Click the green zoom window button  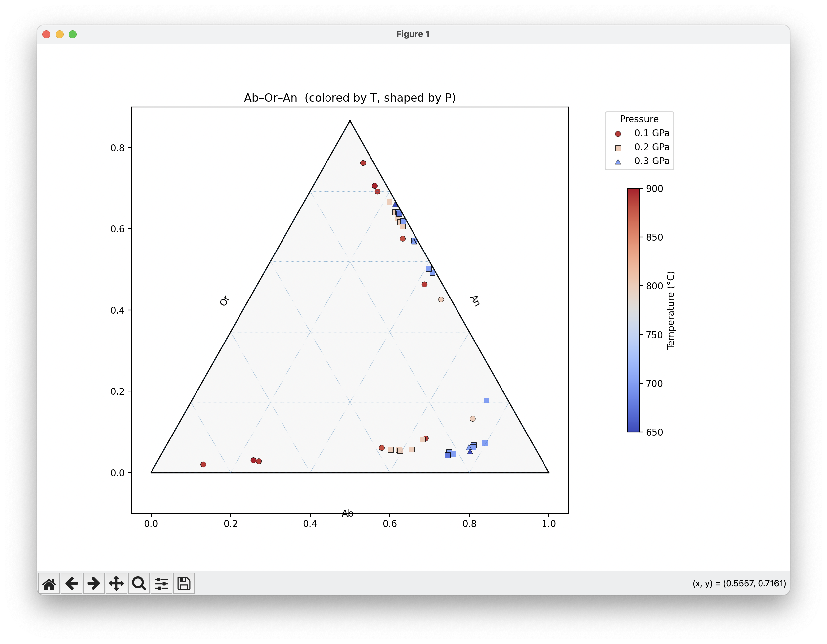tap(73, 34)
